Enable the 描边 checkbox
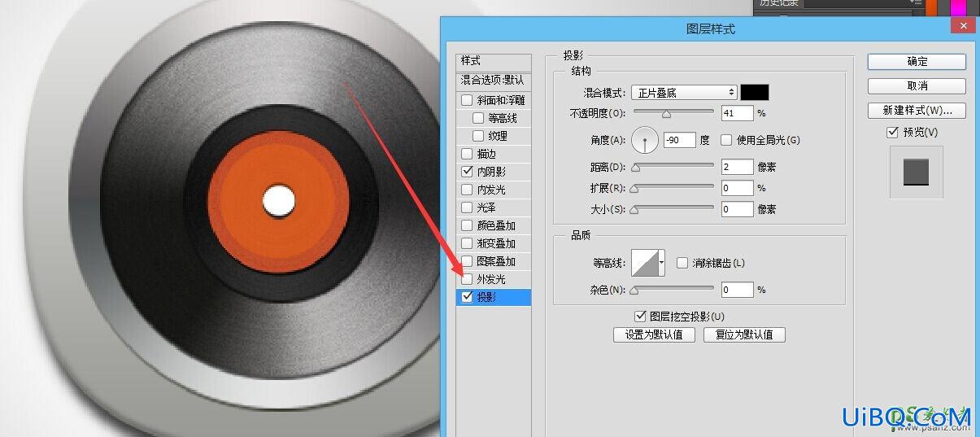 (x=467, y=154)
